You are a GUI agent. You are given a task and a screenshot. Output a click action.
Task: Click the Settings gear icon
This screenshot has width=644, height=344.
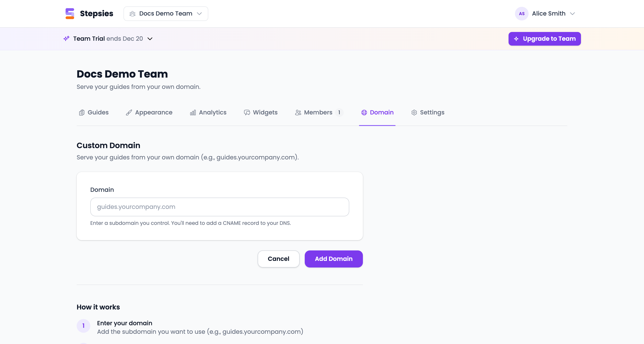click(x=414, y=113)
